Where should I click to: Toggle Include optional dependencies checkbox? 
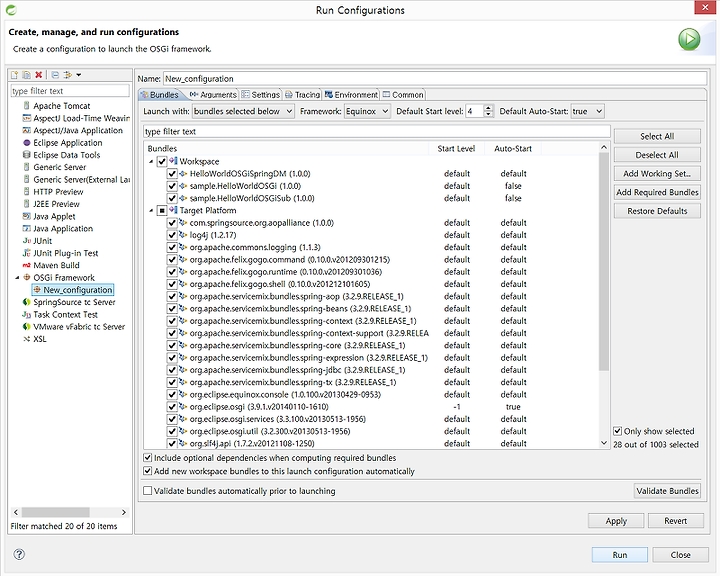pyautogui.click(x=147, y=457)
